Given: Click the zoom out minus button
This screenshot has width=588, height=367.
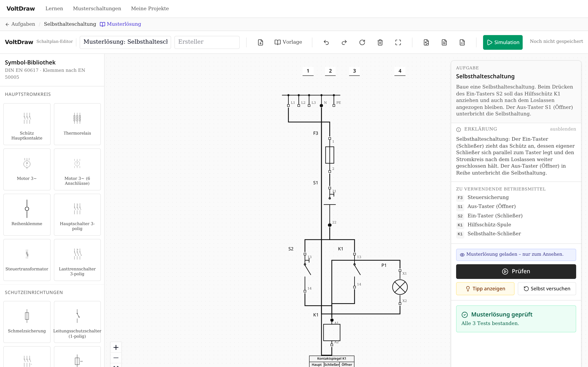Looking at the screenshot, I should pos(116,358).
